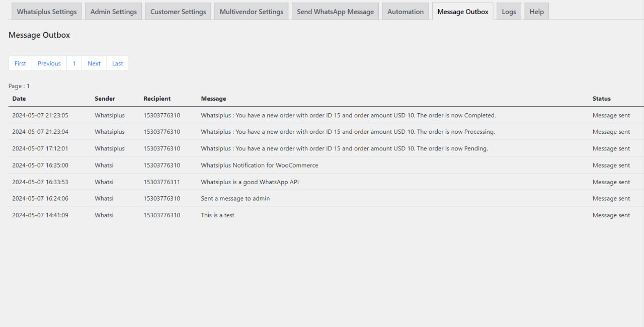This screenshot has height=327, width=644.
Task: Open the Automation tab
Action: 406,11
